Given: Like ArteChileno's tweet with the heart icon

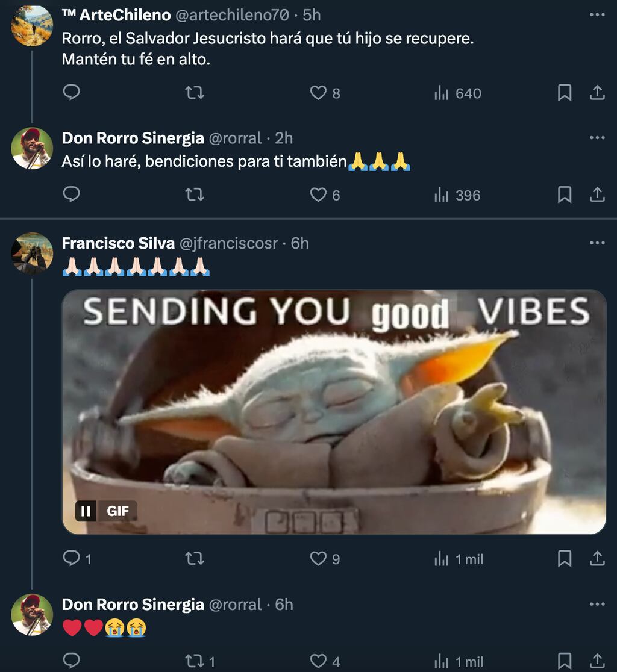Looking at the screenshot, I should pos(319,93).
